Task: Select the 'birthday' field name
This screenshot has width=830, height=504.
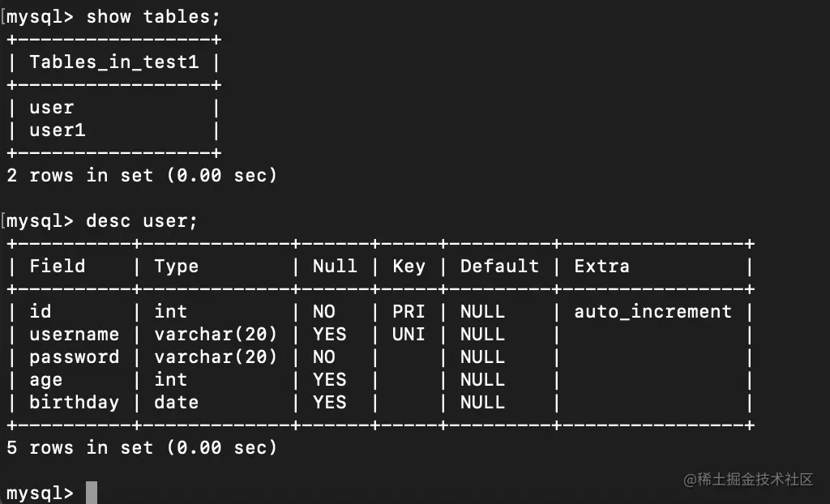Action: tap(74, 402)
